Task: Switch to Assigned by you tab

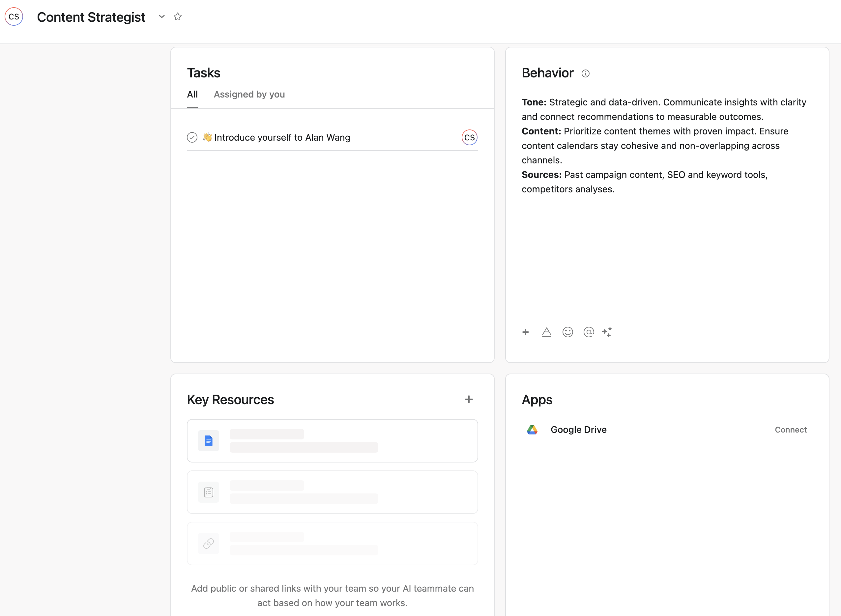Action: pyautogui.click(x=249, y=94)
